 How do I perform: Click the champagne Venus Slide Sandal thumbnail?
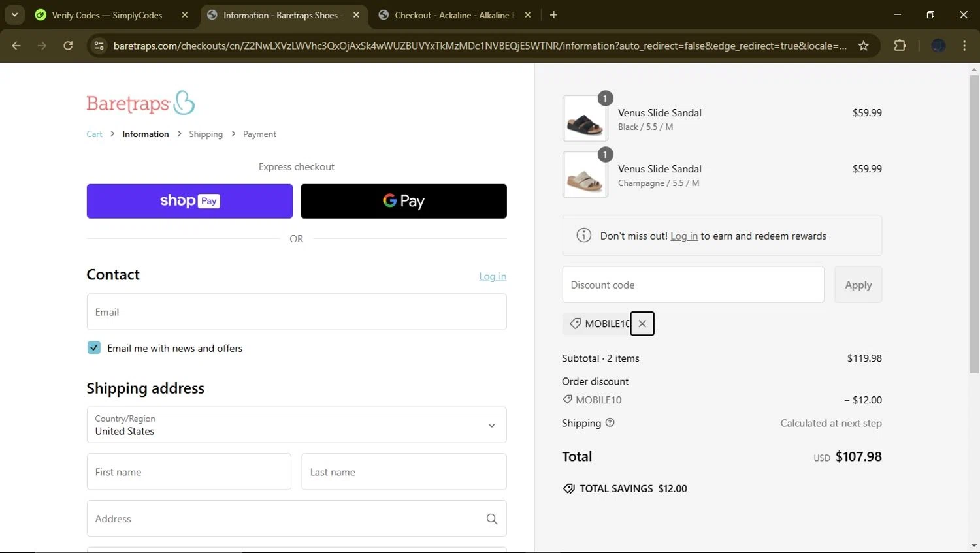[x=585, y=174]
